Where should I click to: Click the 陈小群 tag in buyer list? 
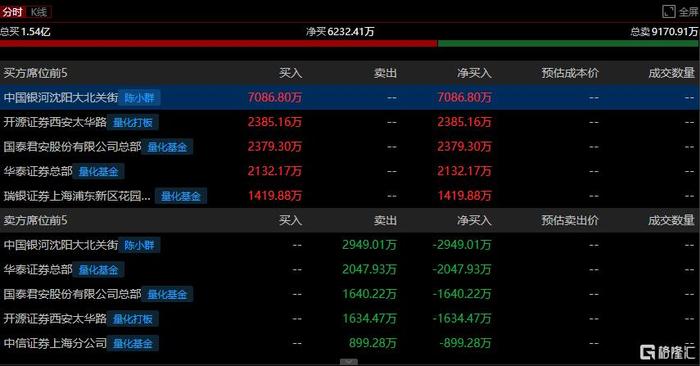(139, 97)
